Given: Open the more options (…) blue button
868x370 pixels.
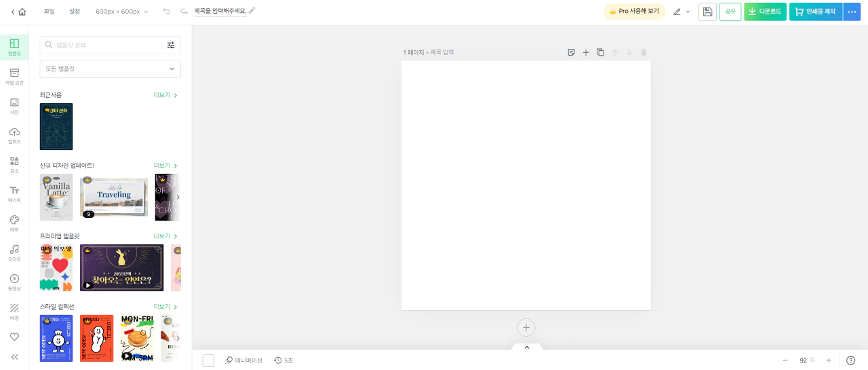Looking at the screenshot, I should click(x=852, y=12).
